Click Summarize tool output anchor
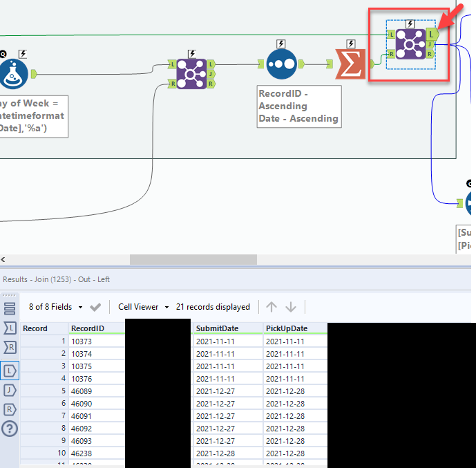This screenshot has height=468, width=476. click(372, 64)
